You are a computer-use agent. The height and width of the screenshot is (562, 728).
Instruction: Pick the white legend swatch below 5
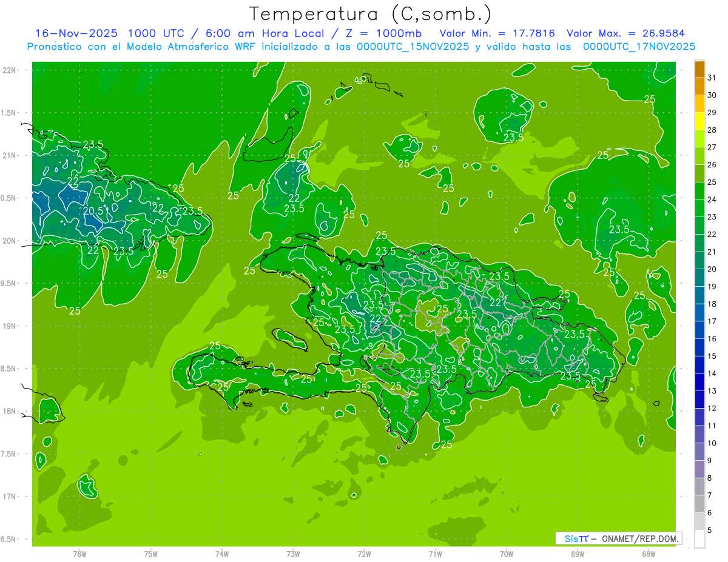click(700, 539)
